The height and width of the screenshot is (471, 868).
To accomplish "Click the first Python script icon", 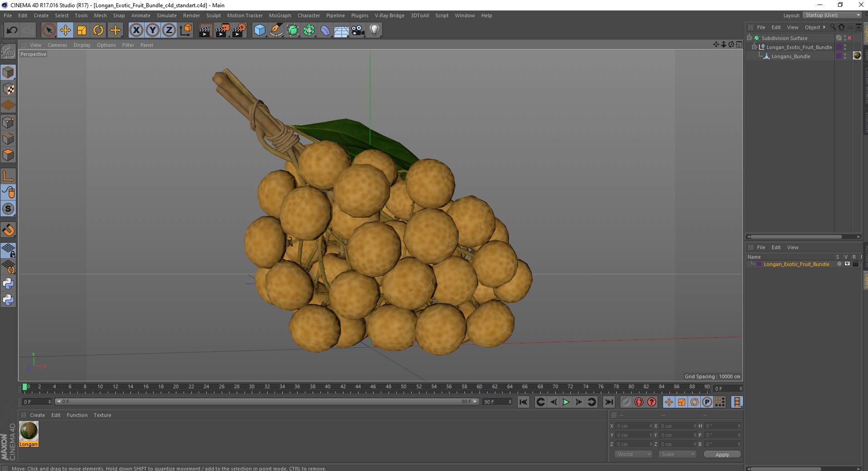I will coord(8,284).
